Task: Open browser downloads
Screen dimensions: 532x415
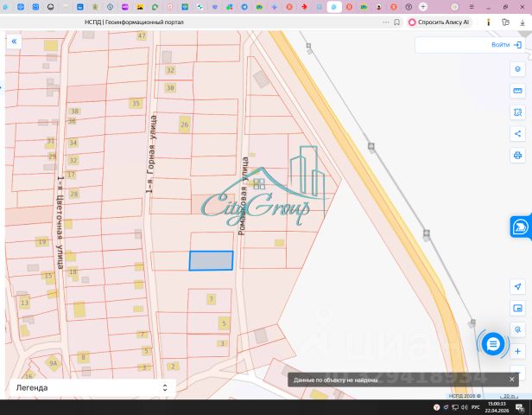Action: point(522,22)
